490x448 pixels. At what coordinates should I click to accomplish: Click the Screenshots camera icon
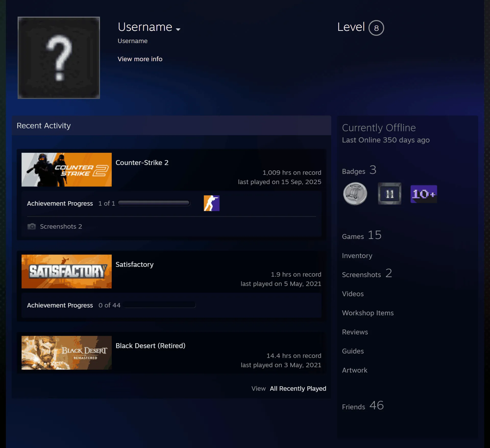coord(32,226)
